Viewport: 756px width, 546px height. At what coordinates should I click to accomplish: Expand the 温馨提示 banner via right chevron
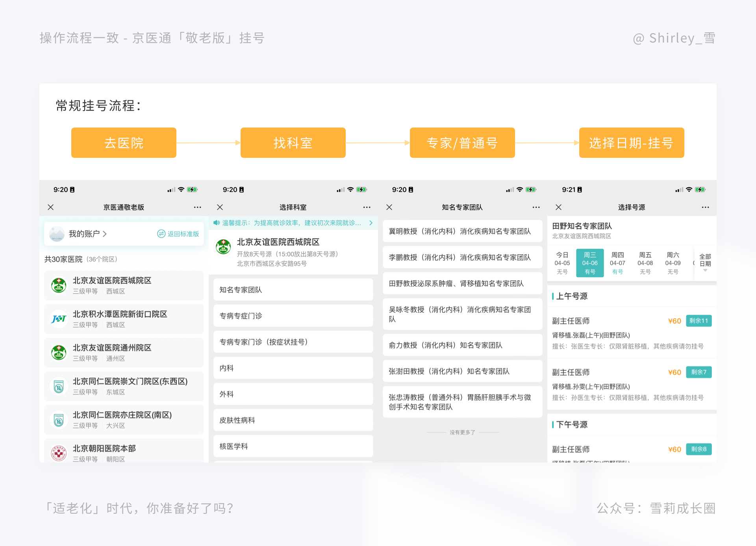pyautogui.click(x=371, y=223)
